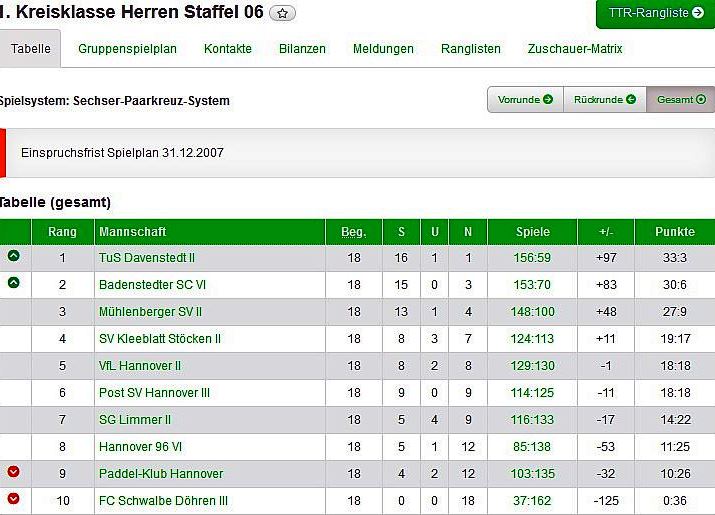Click green promotion arrow next to TuS Davenstedt II
Image resolution: width=715 pixels, height=515 pixels.
(x=14, y=256)
